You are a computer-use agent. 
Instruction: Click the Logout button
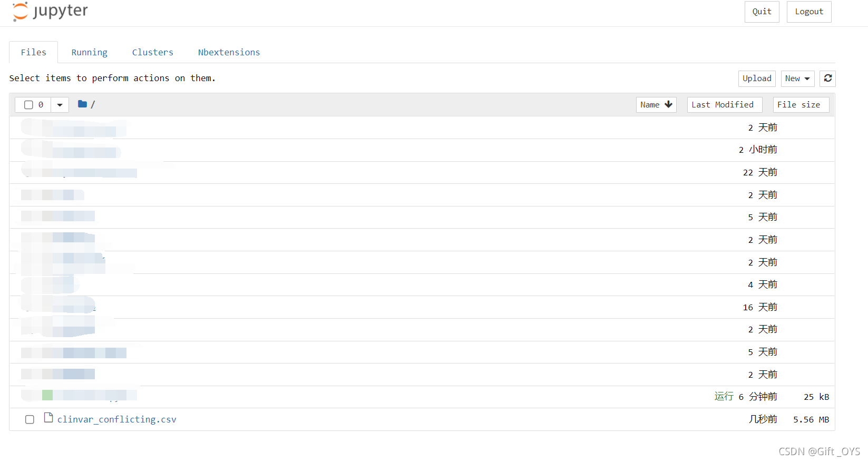[x=808, y=12]
